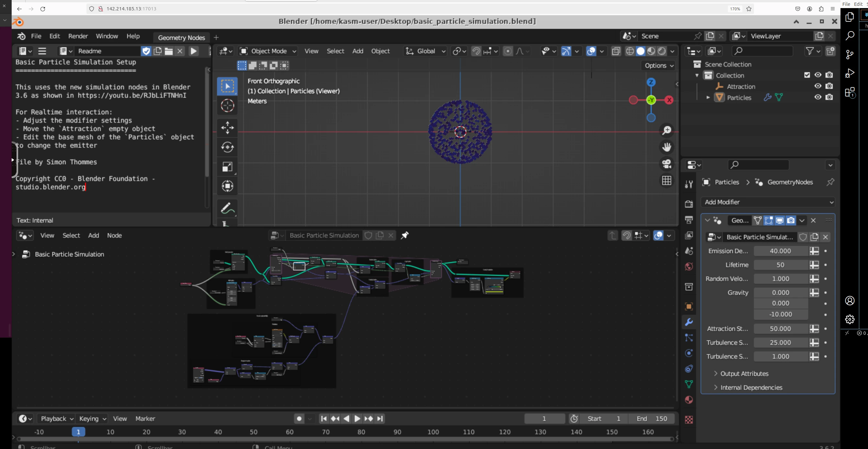
Task: Toggle viewport overlays button
Action: coord(592,51)
